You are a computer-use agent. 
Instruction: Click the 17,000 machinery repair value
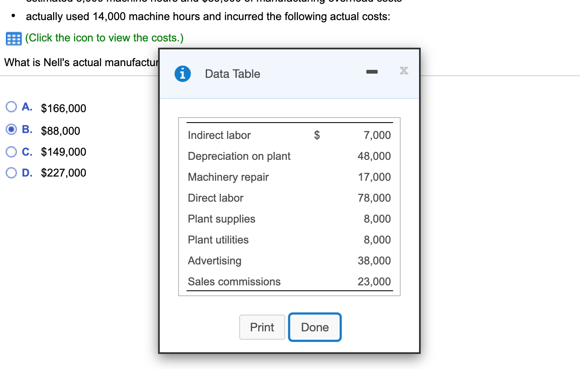[374, 177]
